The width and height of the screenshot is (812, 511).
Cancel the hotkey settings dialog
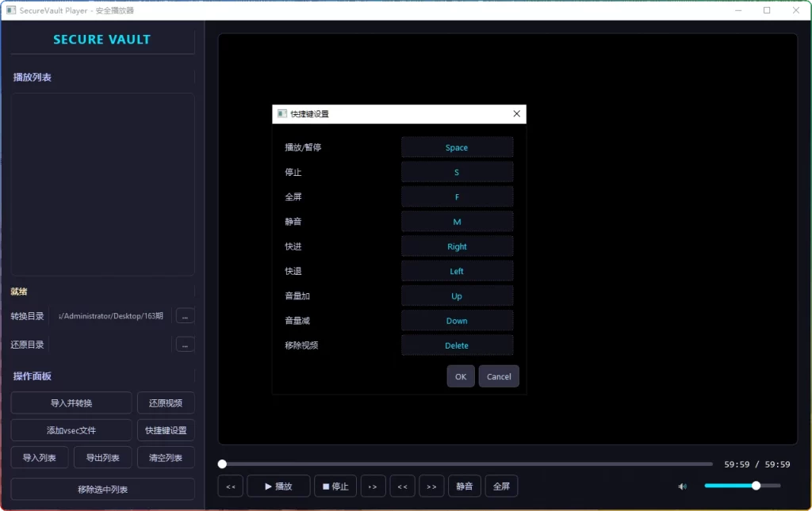point(499,376)
